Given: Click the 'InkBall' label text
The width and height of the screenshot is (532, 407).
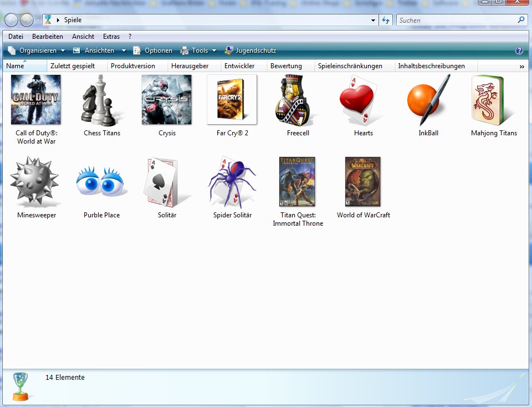Looking at the screenshot, I should (428, 133).
